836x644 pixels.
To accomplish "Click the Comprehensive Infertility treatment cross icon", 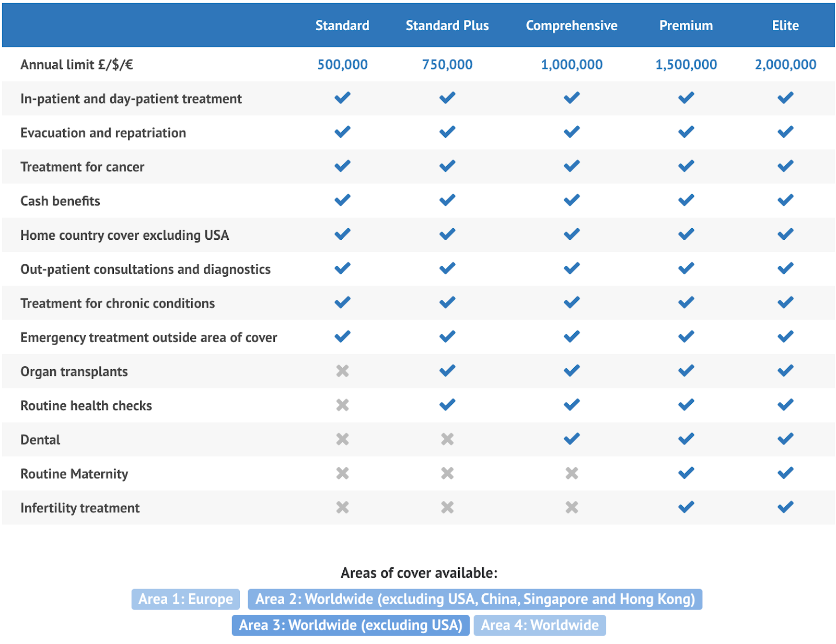I will coord(572,507).
